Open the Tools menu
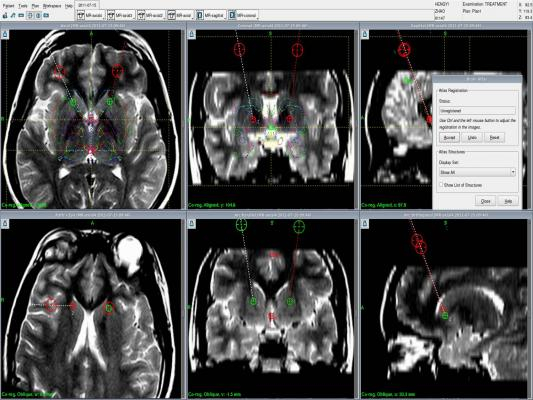533x400 pixels. pyautogui.click(x=23, y=6)
